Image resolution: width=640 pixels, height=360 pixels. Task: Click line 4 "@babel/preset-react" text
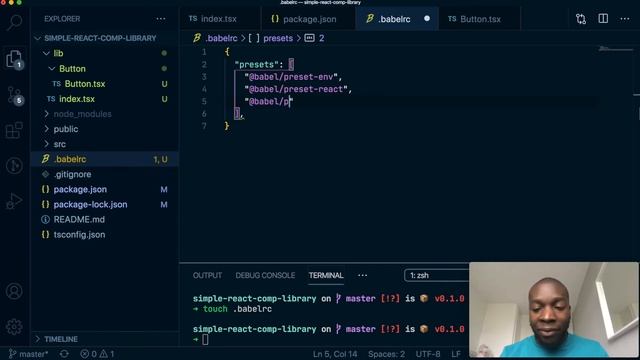click(x=296, y=89)
